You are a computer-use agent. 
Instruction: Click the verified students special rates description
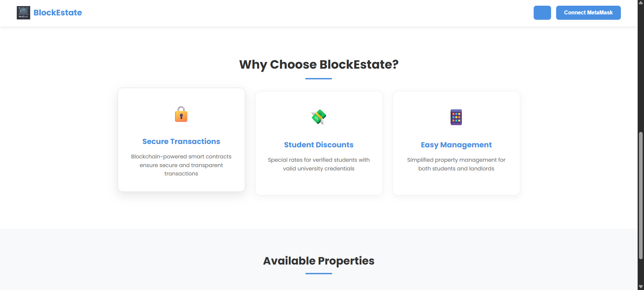coord(319,164)
